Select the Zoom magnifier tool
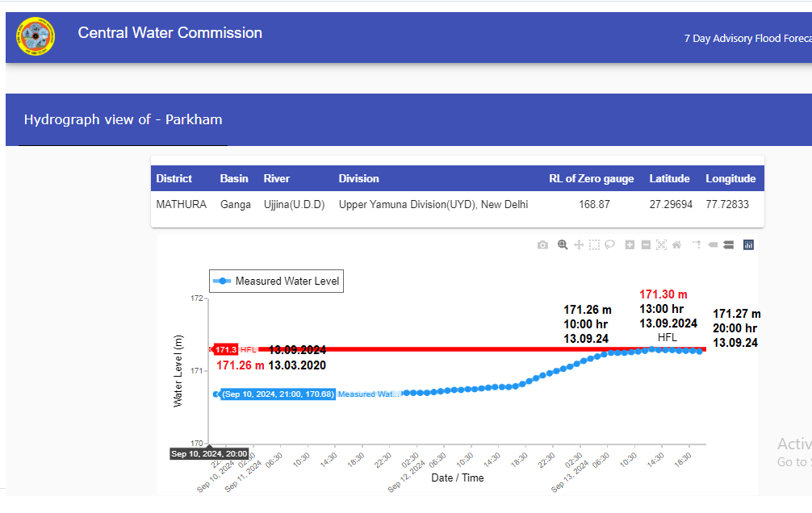Viewport: 812px width, 513px height. click(x=563, y=245)
